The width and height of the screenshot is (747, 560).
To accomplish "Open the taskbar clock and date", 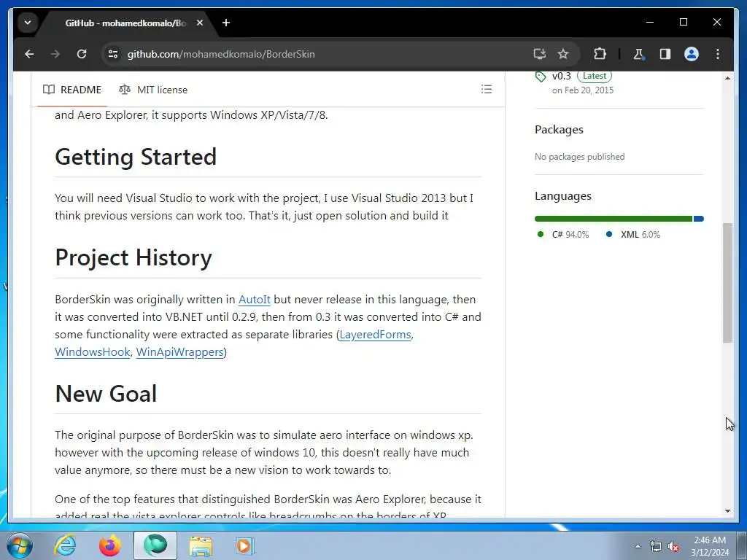I will point(710,546).
